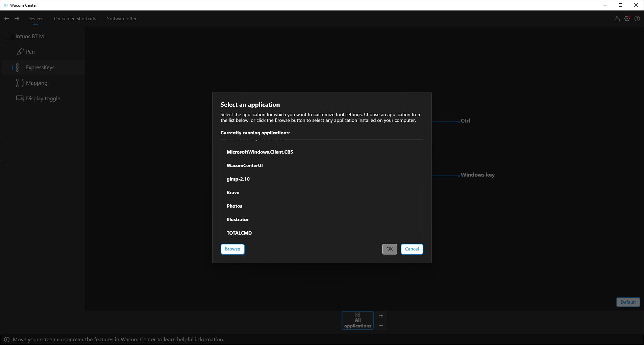The height and width of the screenshot is (345, 644).
Task: Click the Browse button
Action: (x=232, y=249)
